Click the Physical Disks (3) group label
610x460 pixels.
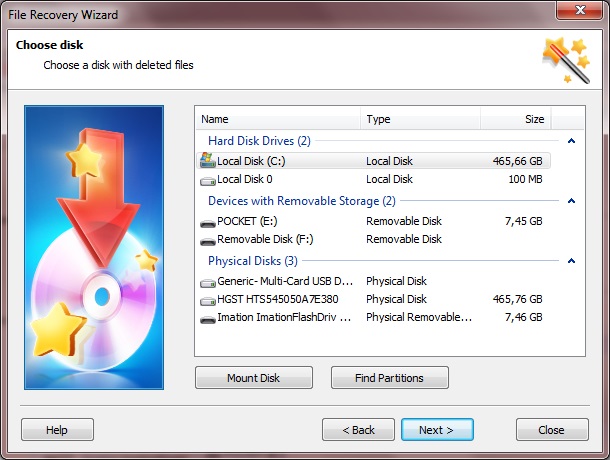[253, 261]
